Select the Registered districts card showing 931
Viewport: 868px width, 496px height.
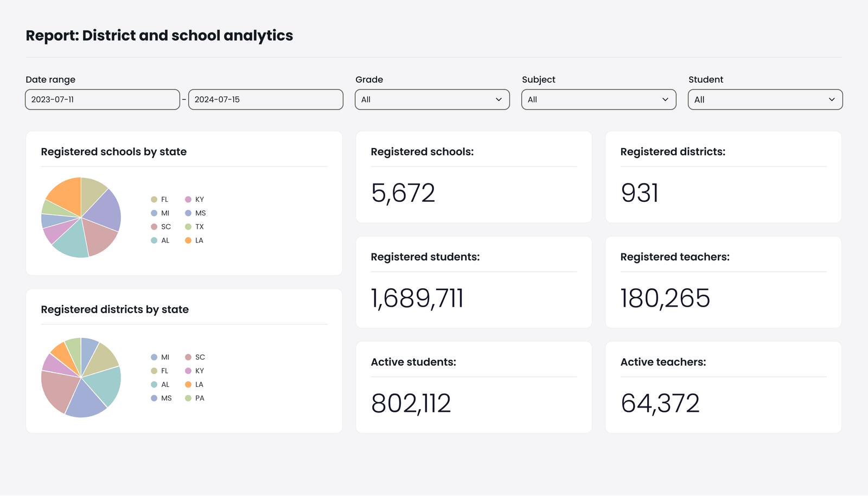(723, 177)
